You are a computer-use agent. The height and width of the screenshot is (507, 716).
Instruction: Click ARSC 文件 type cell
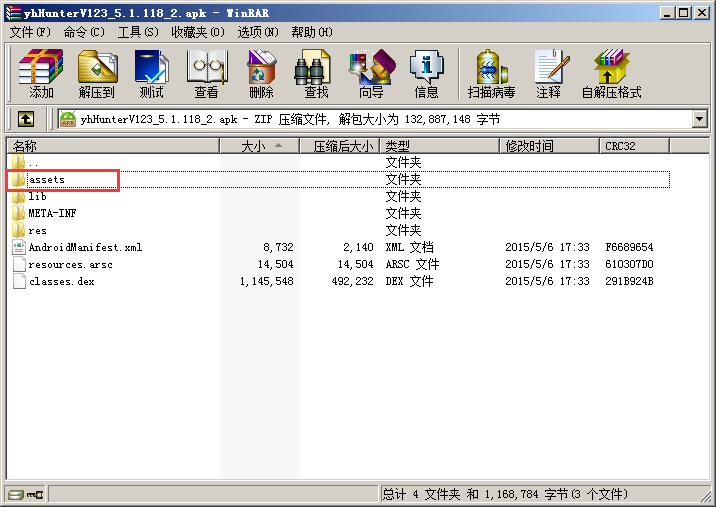412,264
